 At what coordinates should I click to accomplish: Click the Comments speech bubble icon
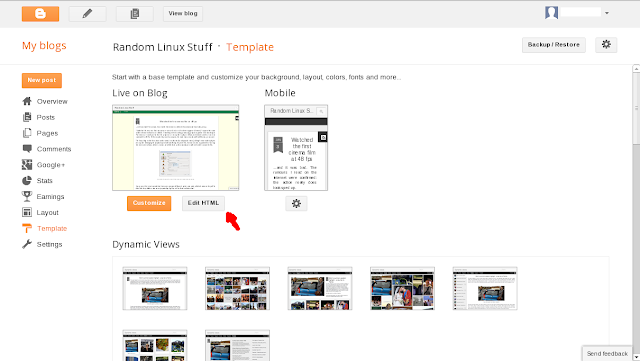[x=27, y=149]
